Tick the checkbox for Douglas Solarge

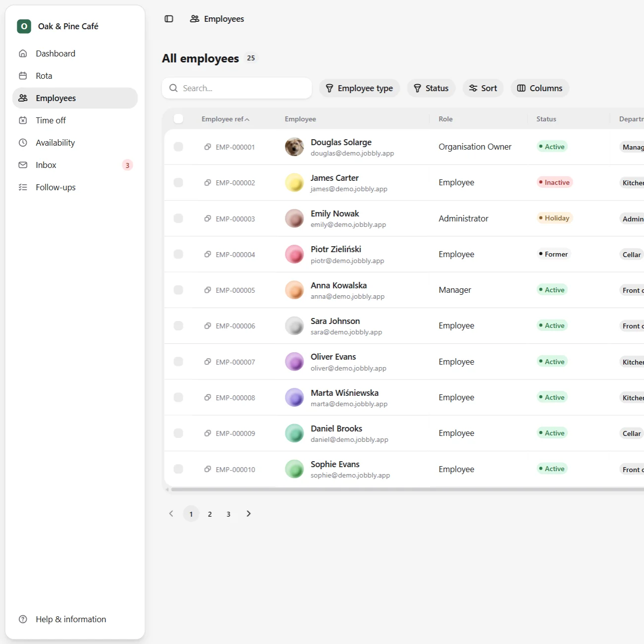pos(178,147)
